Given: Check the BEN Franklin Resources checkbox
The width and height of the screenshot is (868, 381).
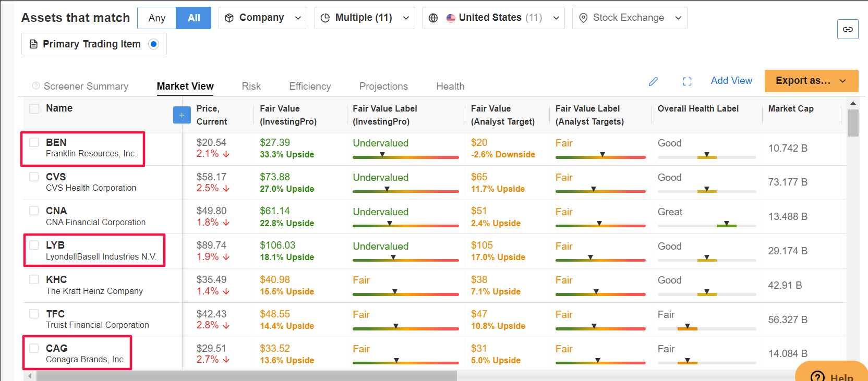Looking at the screenshot, I should [34, 142].
